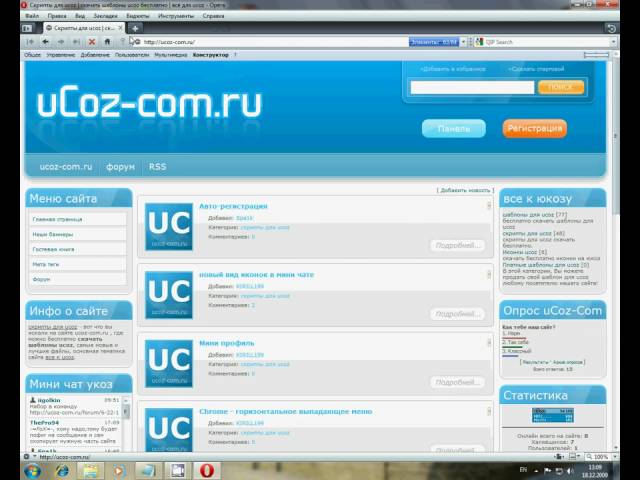
Task: Click the red Stop loading button
Action: 92,42
